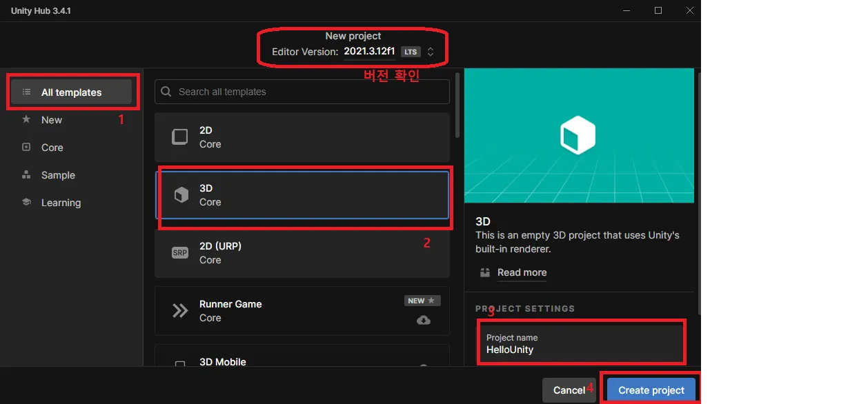The width and height of the screenshot is (868, 404).
Task: Click the Learning graduation cap icon
Action: 26,203
